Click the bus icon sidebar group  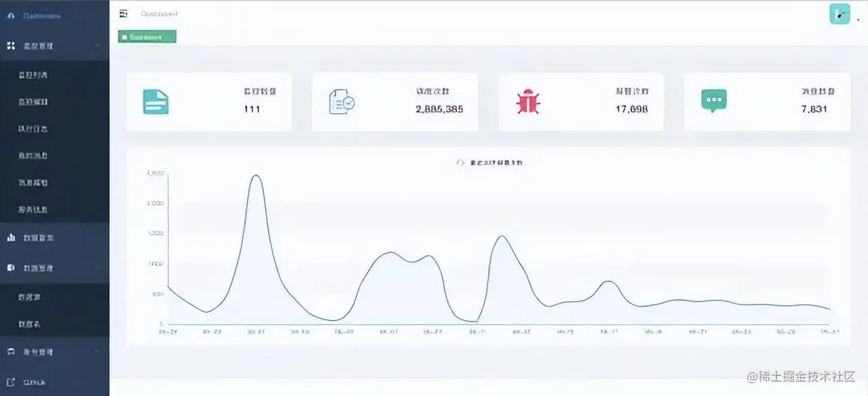[54, 352]
